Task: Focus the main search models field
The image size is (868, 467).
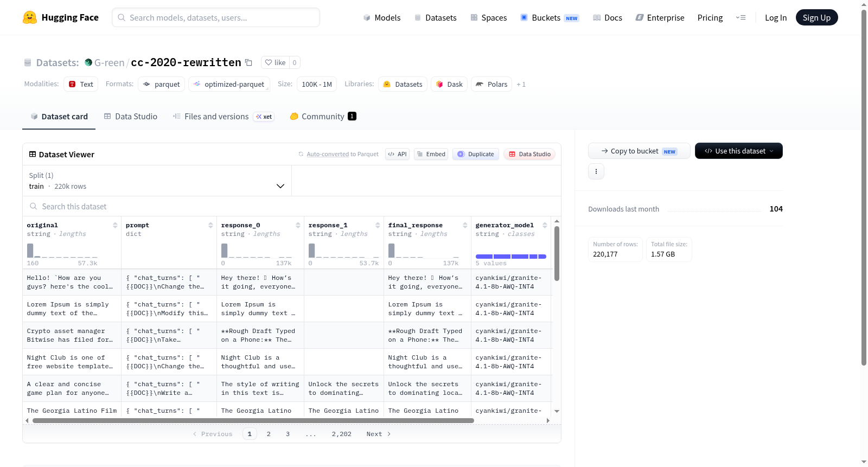Action: point(216,17)
